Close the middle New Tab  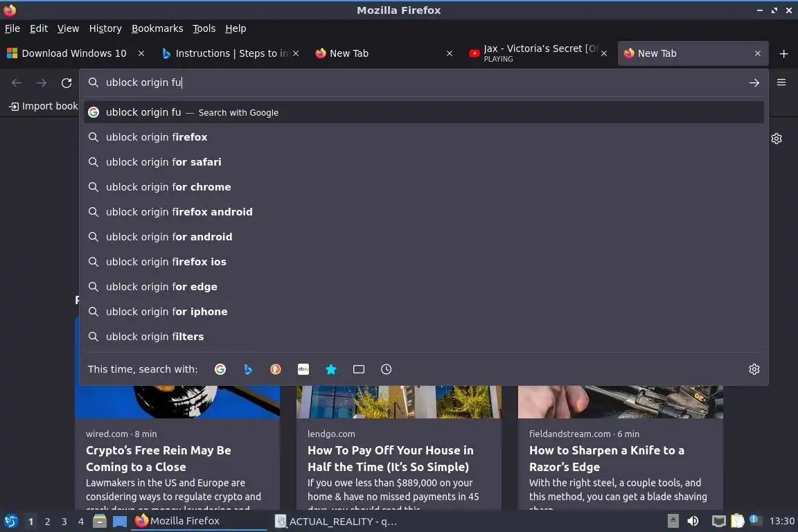click(x=450, y=53)
